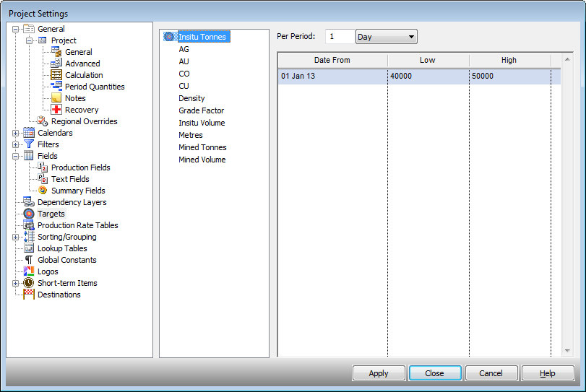This screenshot has height=392, width=586.
Task: Click the Summary Fields icon
Action: point(43,191)
